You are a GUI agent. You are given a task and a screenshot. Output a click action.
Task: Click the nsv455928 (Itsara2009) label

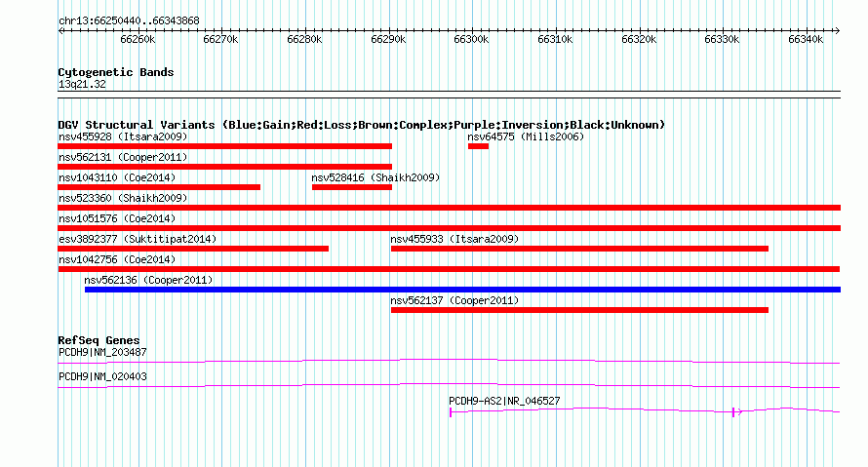[123, 136]
